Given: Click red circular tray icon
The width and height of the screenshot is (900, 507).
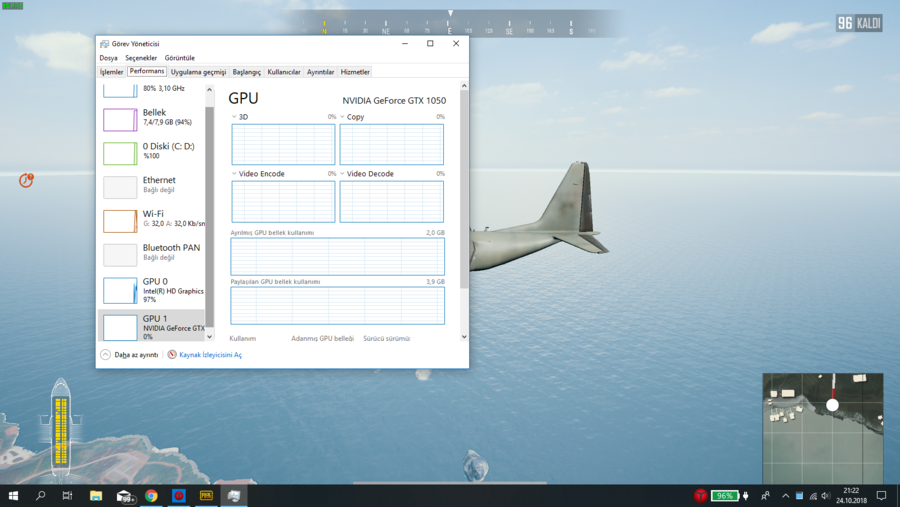Looking at the screenshot, I should click(x=700, y=496).
